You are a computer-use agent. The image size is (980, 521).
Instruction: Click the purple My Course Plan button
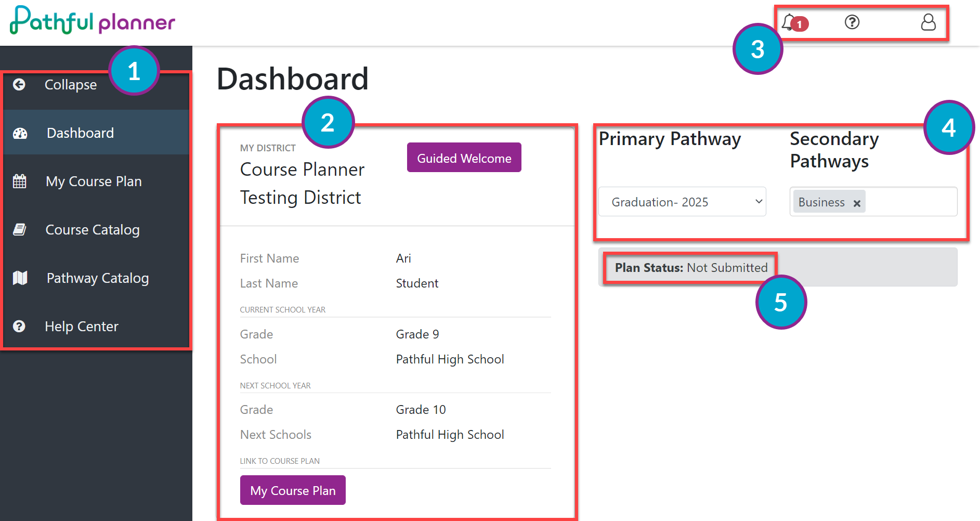pos(293,490)
